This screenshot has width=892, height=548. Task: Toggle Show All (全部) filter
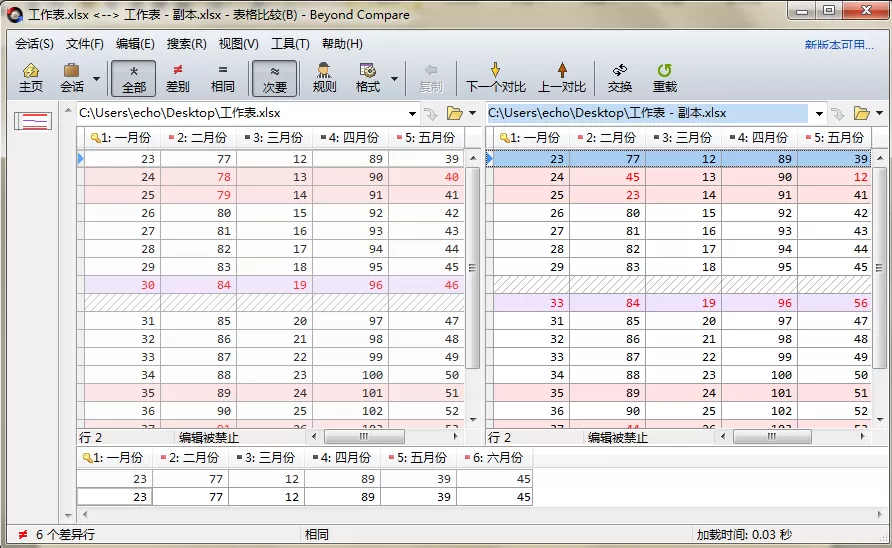coord(134,78)
